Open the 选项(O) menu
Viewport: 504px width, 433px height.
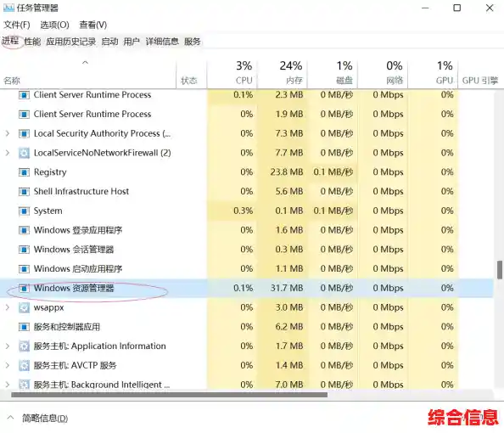pos(54,25)
